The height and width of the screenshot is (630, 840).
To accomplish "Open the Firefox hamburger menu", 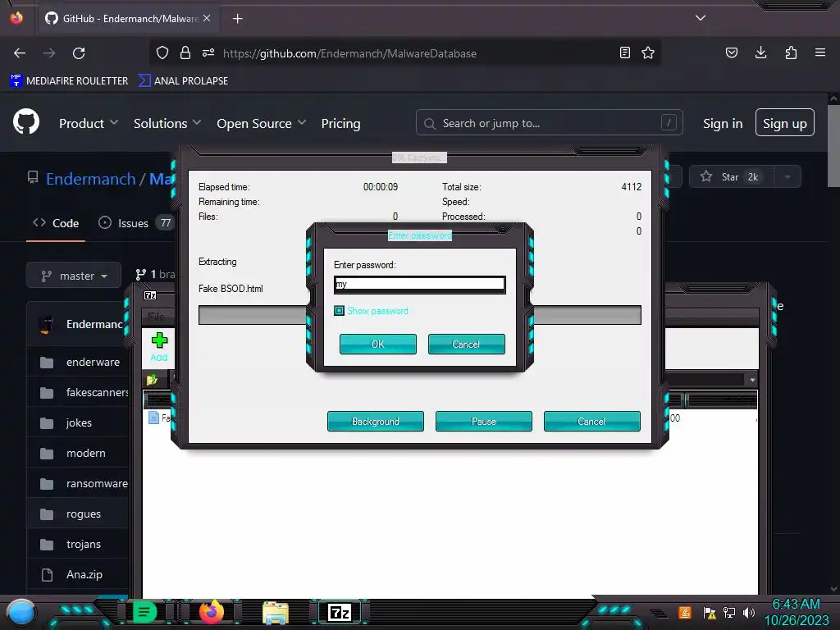I will (x=820, y=52).
